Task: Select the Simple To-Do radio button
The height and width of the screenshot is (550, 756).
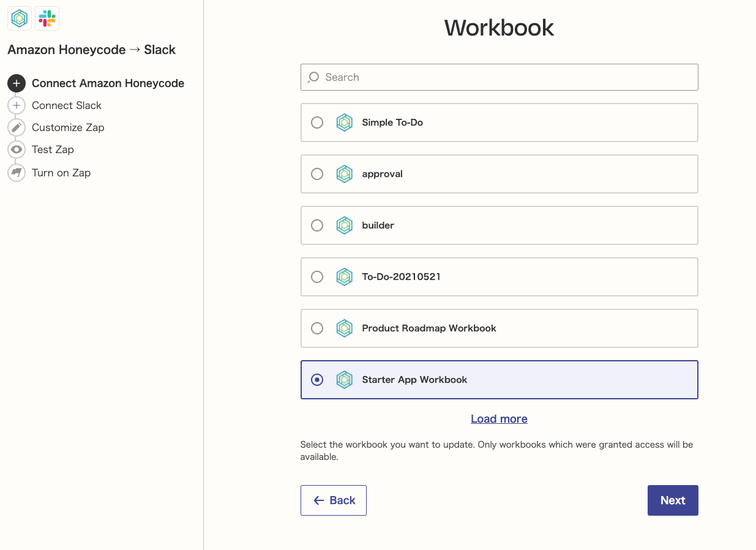Action: (317, 122)
